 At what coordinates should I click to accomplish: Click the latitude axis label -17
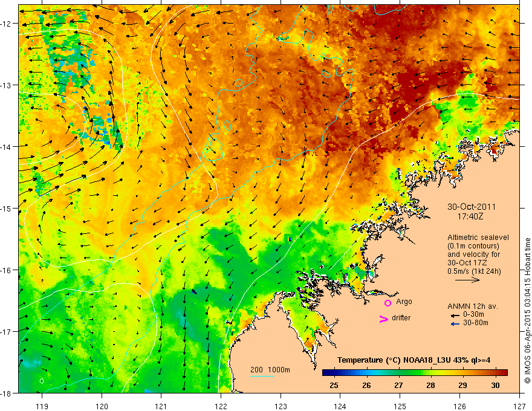point(6,331)
